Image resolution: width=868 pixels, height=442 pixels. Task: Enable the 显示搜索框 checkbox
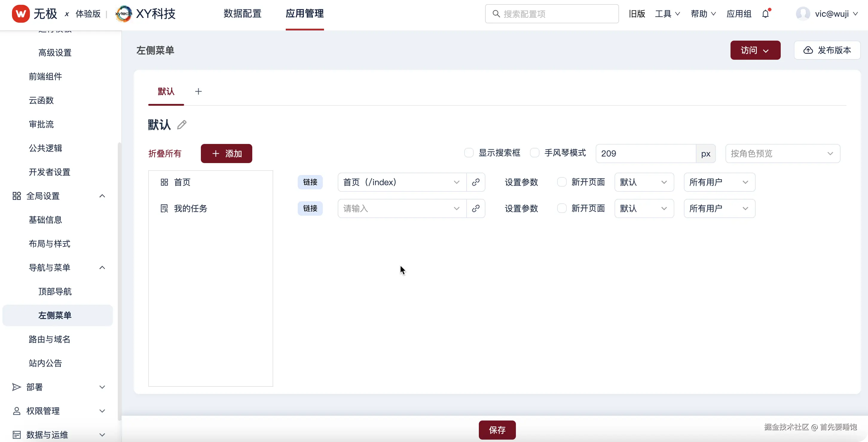[x=469, y=153]
